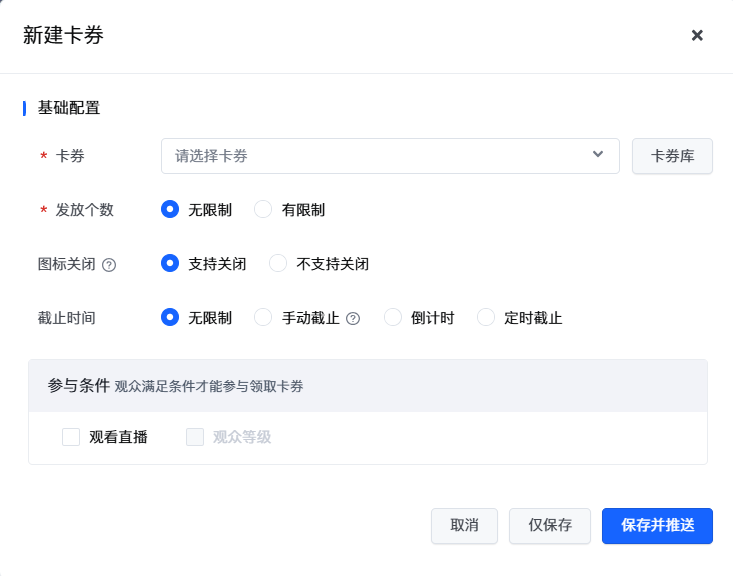Viewport: 733px width, 576px height.
Task: Close the 新建卡券 dialog with X
Action: tap(697, 35)
